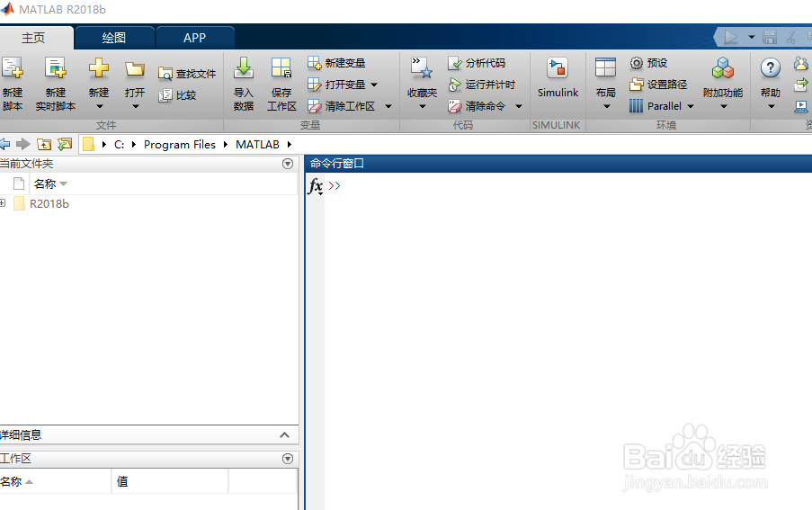Select the R2018b folder

49,203
